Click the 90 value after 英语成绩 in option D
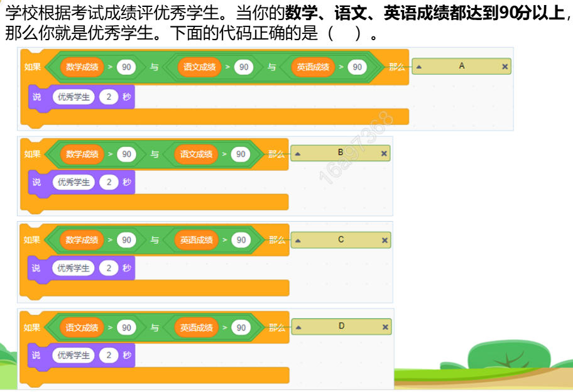 point(241,328)
